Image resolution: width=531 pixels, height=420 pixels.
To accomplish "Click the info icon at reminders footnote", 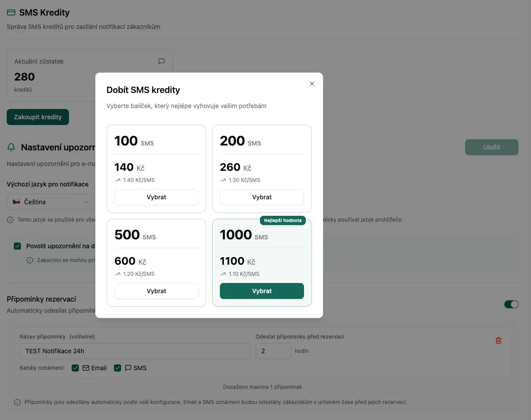I will (17, 402).
